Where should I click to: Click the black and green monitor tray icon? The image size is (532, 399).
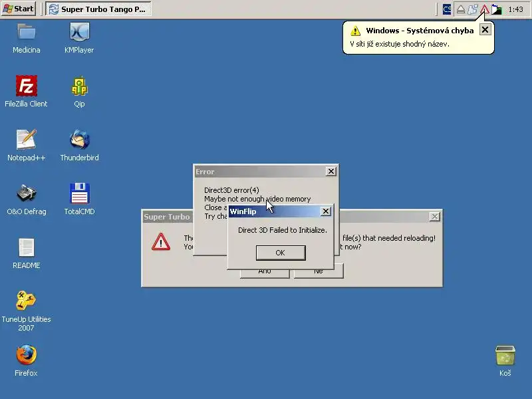click(x=496, y=9)
